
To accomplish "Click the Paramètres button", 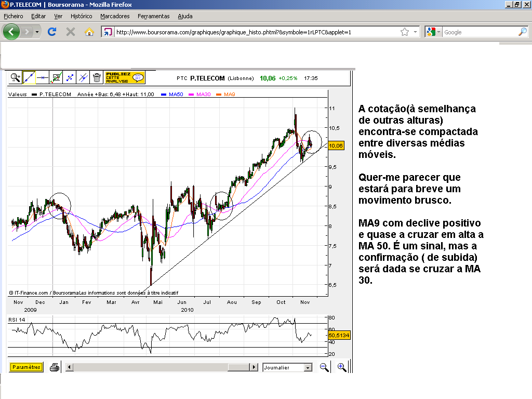I will pos(26,367).
